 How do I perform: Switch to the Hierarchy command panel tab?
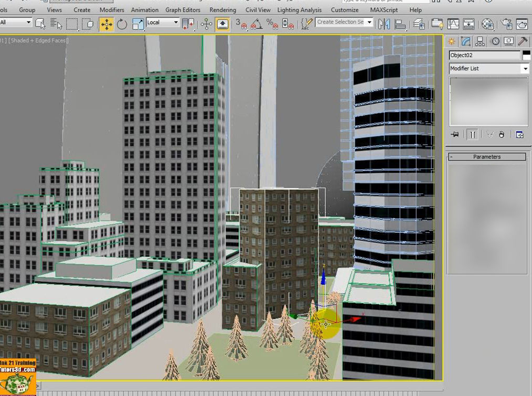(x=480, y=41)
